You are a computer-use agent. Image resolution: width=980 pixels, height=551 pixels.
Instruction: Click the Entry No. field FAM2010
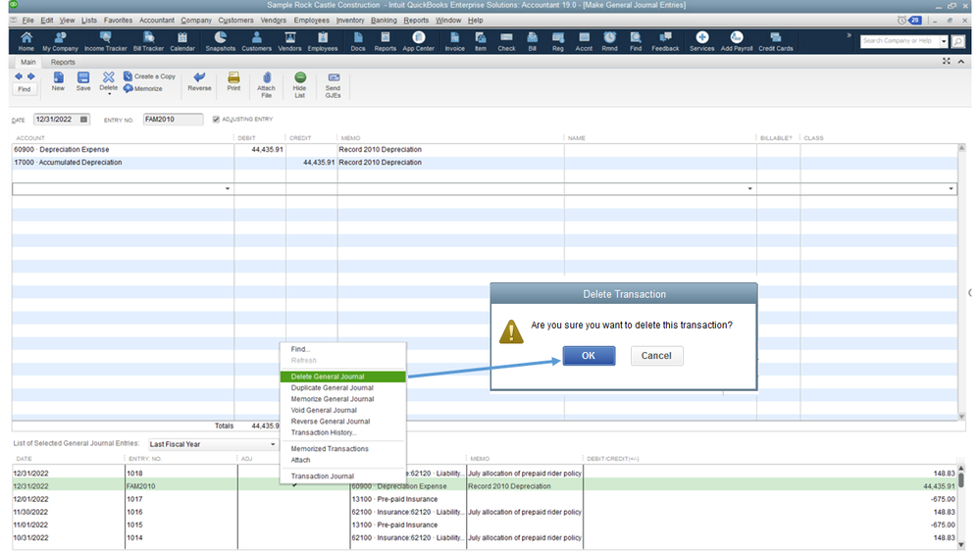coord(172,120)
